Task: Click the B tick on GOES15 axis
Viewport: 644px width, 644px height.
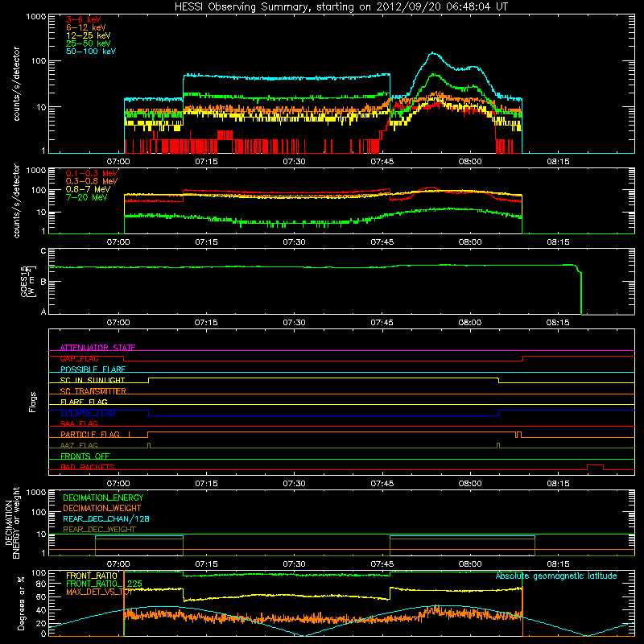Action: (43, 282)
